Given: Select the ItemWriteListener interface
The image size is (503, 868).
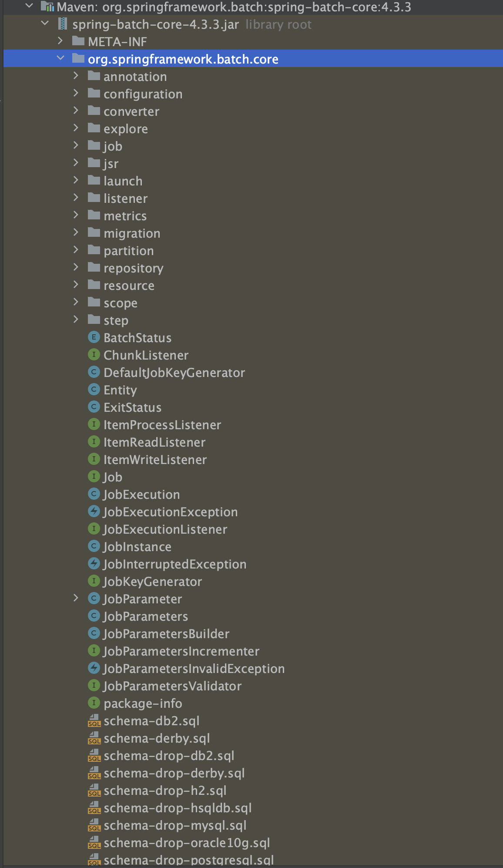Looking at the screenshot, I should (x=155, y=460).
